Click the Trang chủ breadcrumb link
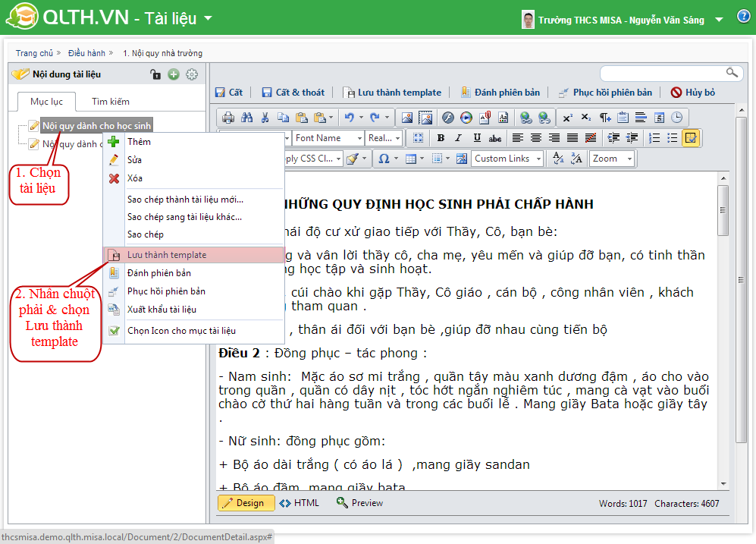The width and height of the screenshot is (756, 544). pos(34,53)
